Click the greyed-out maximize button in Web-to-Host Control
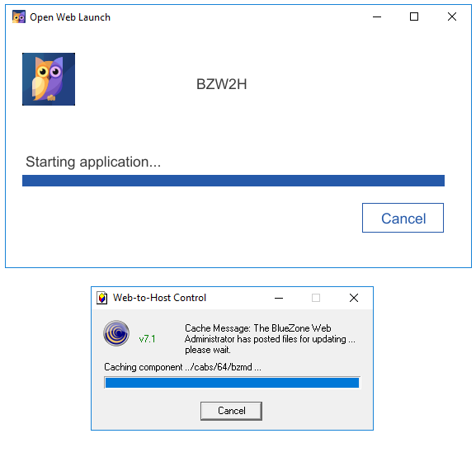Image resolution: width=476 pixels, height=457 pixels. 316,298
